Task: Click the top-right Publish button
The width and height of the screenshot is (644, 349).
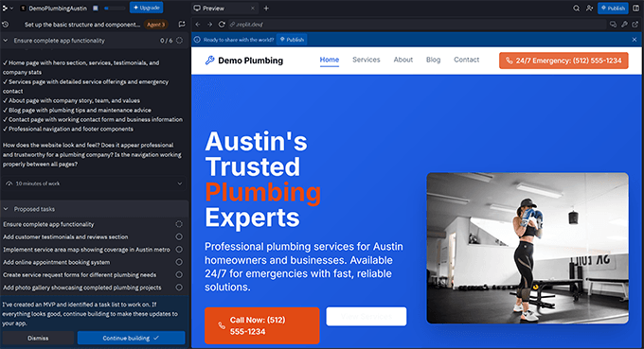Action: pos(613,9)
